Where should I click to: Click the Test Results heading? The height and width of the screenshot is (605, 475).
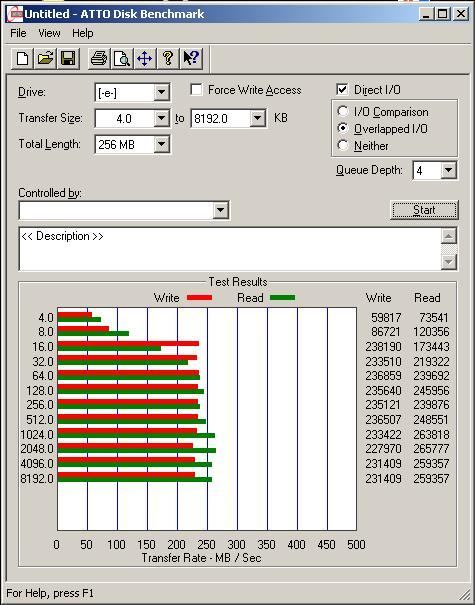238,282
